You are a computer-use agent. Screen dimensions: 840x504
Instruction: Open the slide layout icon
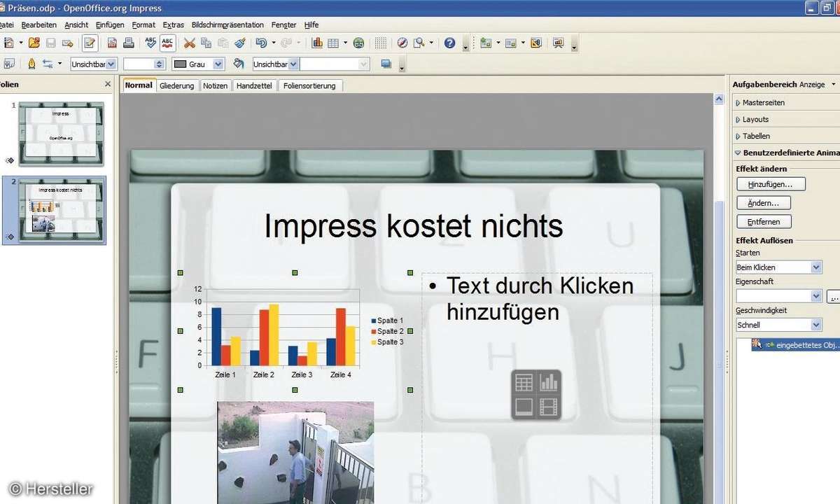(x=510, y=43)
